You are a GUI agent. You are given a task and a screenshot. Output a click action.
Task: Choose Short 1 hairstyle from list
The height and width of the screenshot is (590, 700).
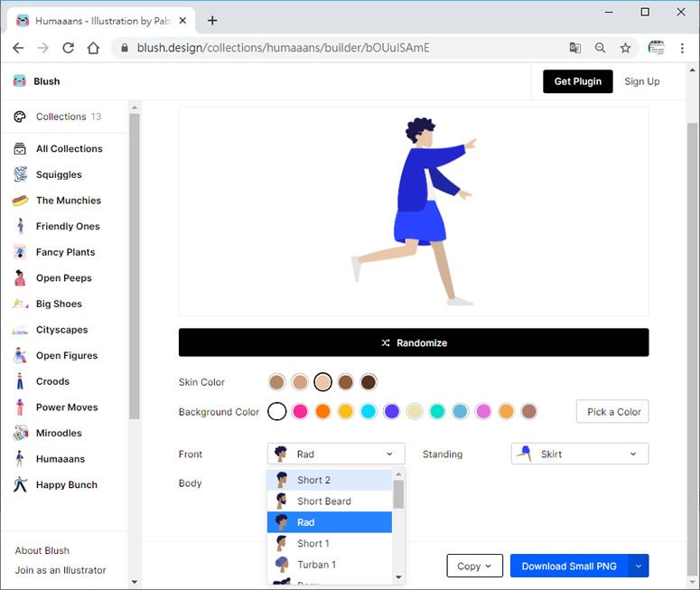(330, 544)
